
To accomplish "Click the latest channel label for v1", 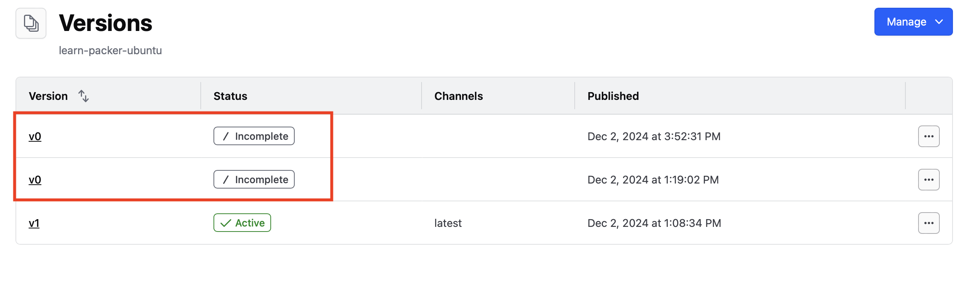I will point(448,223).
